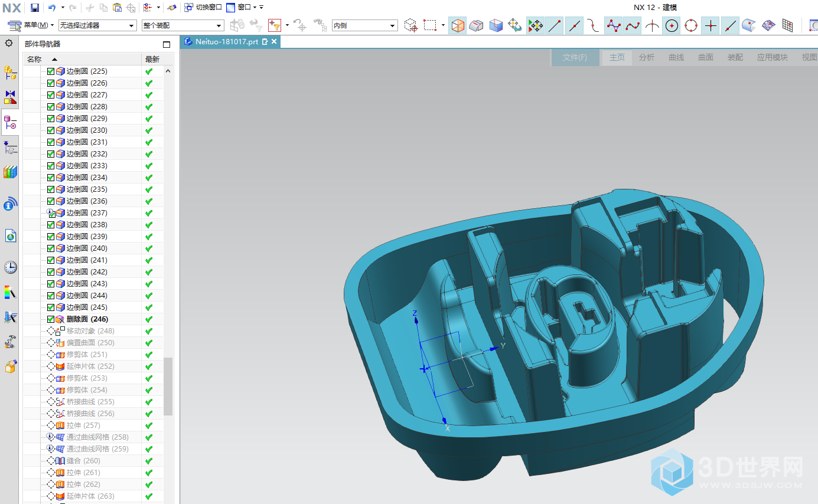This screenshot has width=818, height=504.
Task: Open the Assembly Navigator sidebar tab
Action: 10,73
